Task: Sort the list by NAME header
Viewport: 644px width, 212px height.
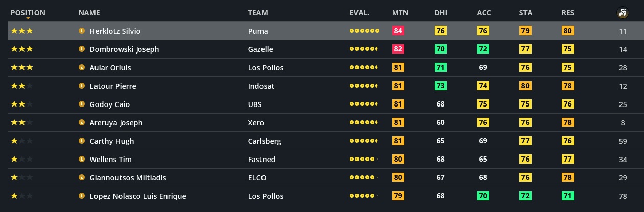Action: coord(89,13)
